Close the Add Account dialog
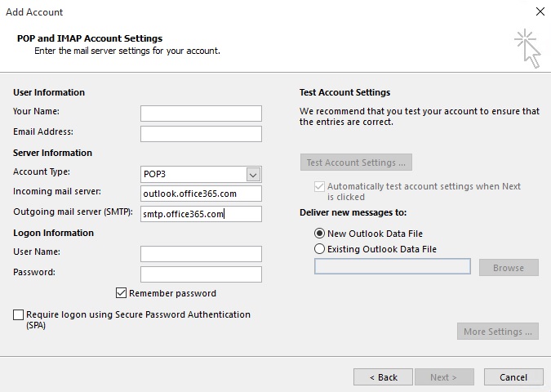The height and width of the screenshot is (392, 551). coord(539,12)
